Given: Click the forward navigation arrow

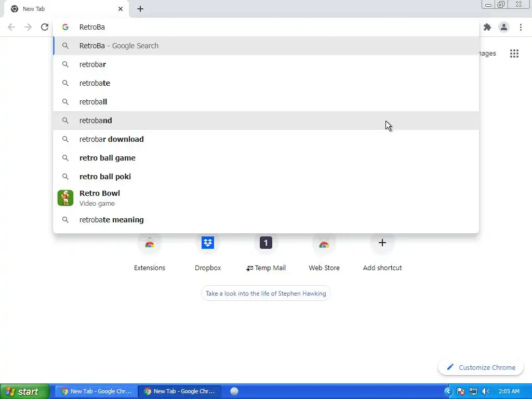Looking at the screenshot, I should click(28, 27).
